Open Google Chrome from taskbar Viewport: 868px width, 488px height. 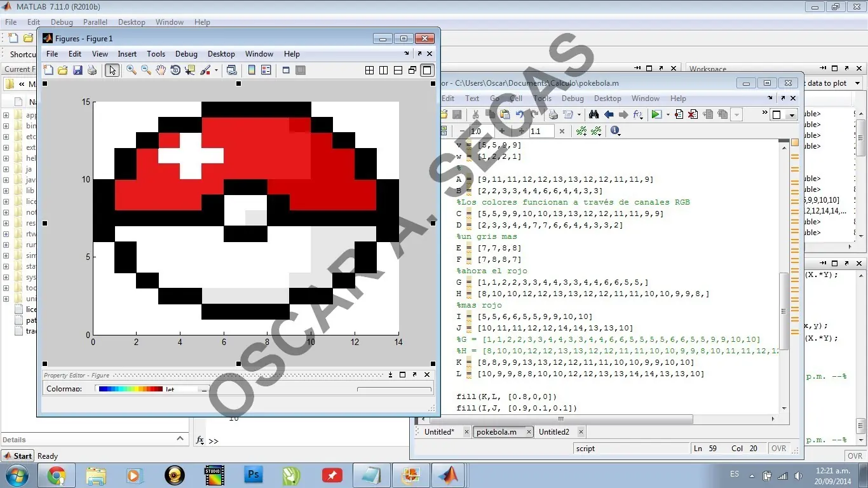[x=57, y=475]
